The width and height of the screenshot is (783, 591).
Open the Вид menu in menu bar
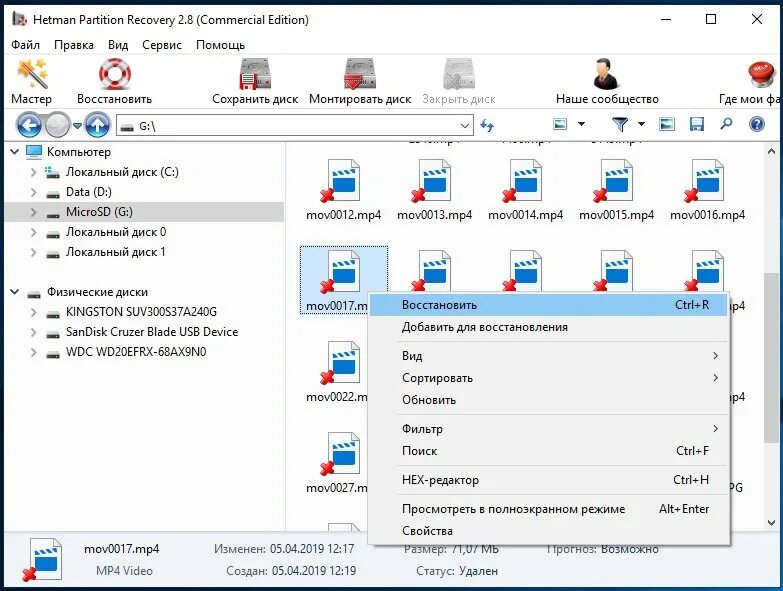[x=118, y=45]
